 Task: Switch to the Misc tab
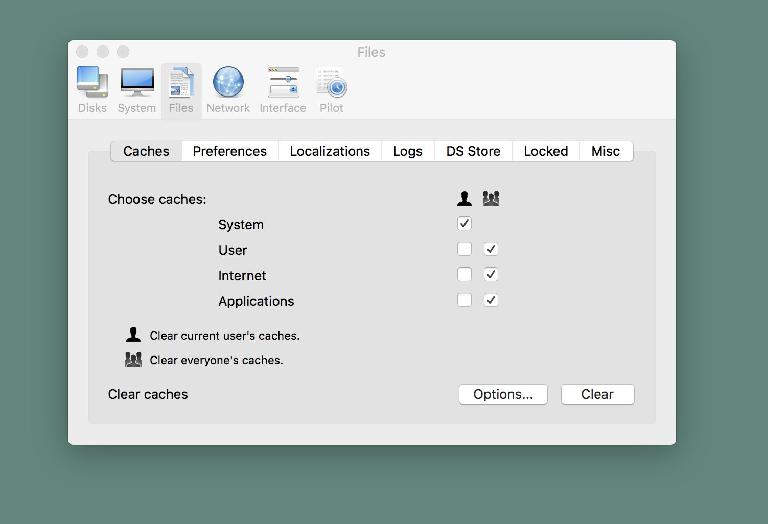coord(605,151)
